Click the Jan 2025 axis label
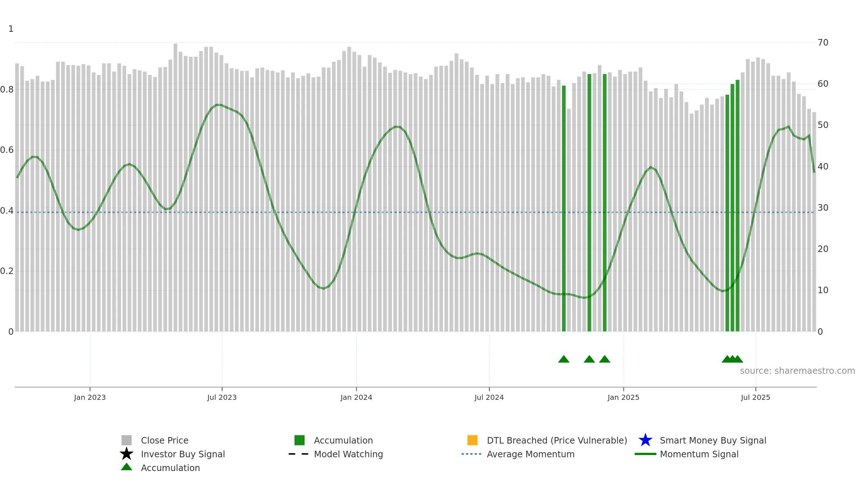The width and height of the screenshot is (868, 488). point(623,398)
